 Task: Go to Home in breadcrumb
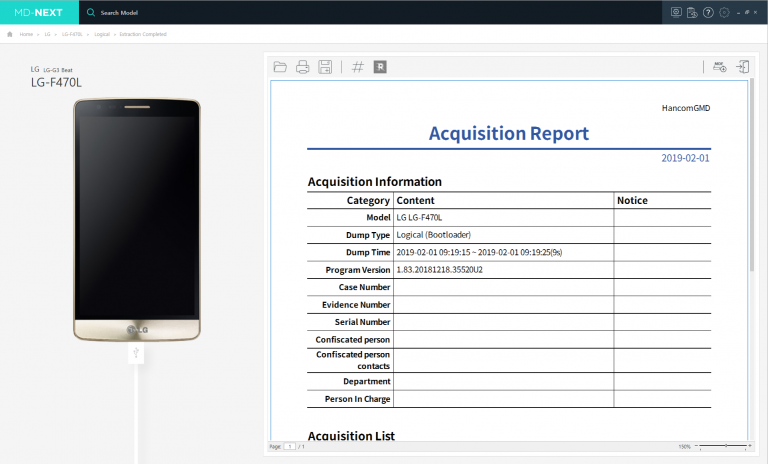[x=26, y=34]
